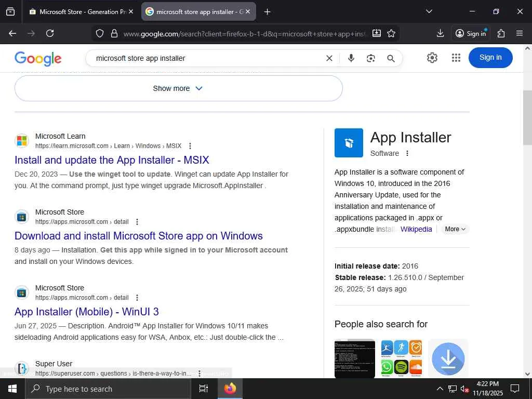This screenshot has width=532, height=399.
Task: Open the Firefox account Sign in button
Action: pyautogui.click(x=471, y=33)
